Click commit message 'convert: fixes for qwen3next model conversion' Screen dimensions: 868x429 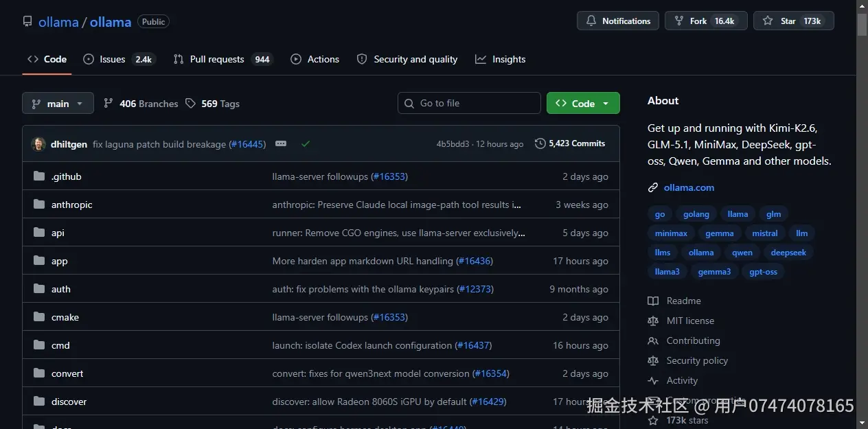371,373
